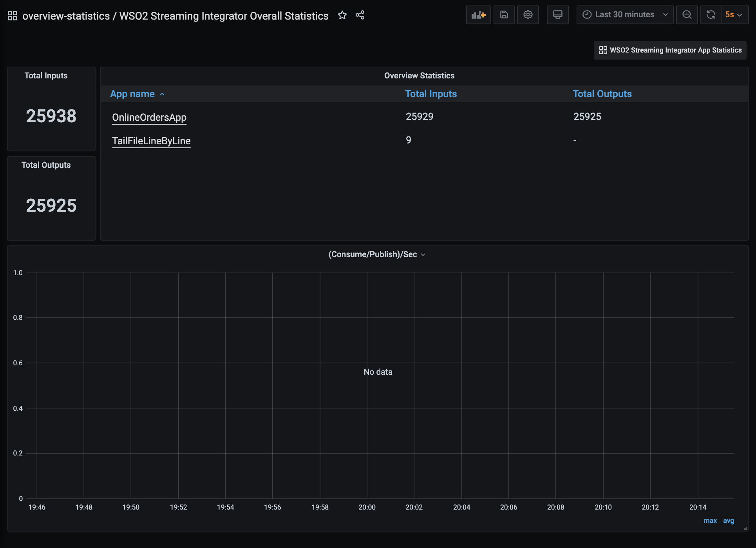This screenshot has width=756, height=548.
Task: Star this dashboard as favorite
Action: tap(342, 15)
